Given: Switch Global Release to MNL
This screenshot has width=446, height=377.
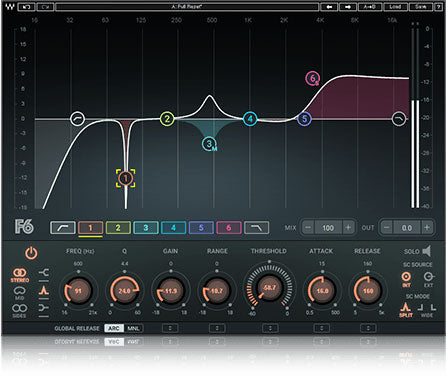Looking at the screenshot, I should (133, 328).
